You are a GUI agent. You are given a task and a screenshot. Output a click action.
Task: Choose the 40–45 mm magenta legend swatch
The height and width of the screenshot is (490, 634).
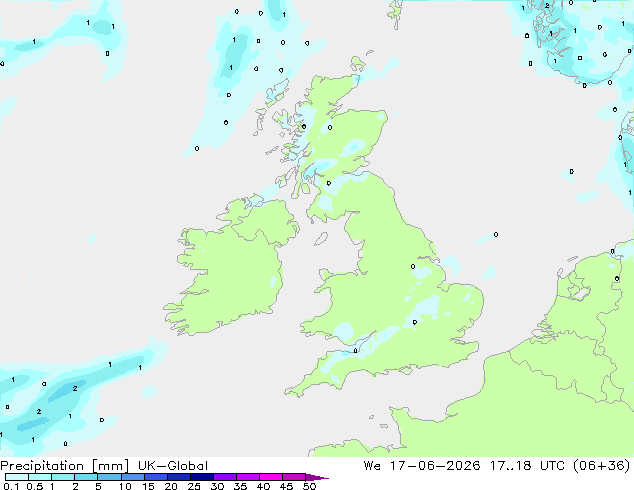pos(271,477)
